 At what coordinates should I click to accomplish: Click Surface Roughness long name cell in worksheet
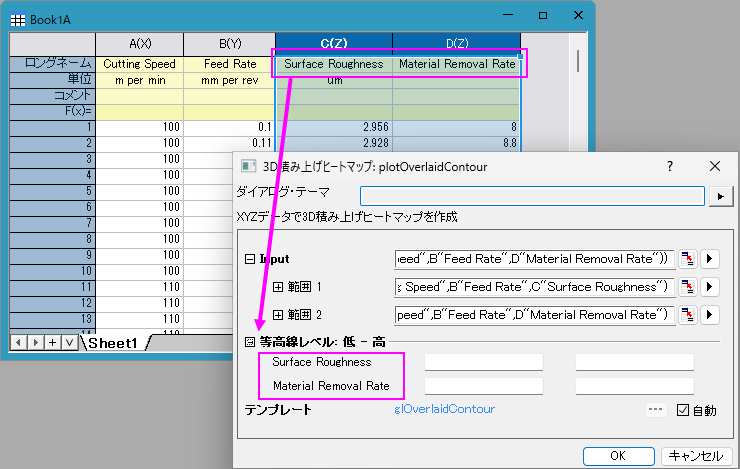pyautogui.click(x=334, y=64)
